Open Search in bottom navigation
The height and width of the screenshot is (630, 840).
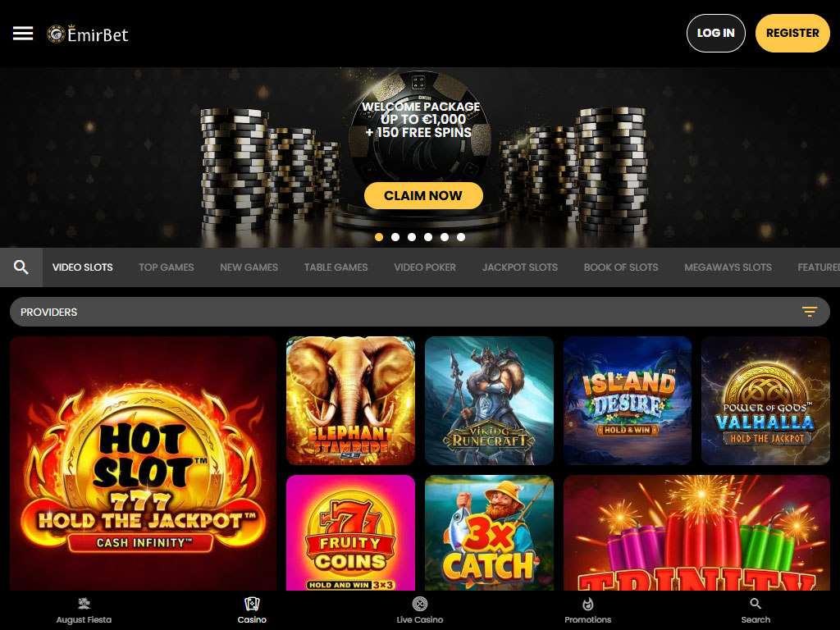[x=756, y=610]
